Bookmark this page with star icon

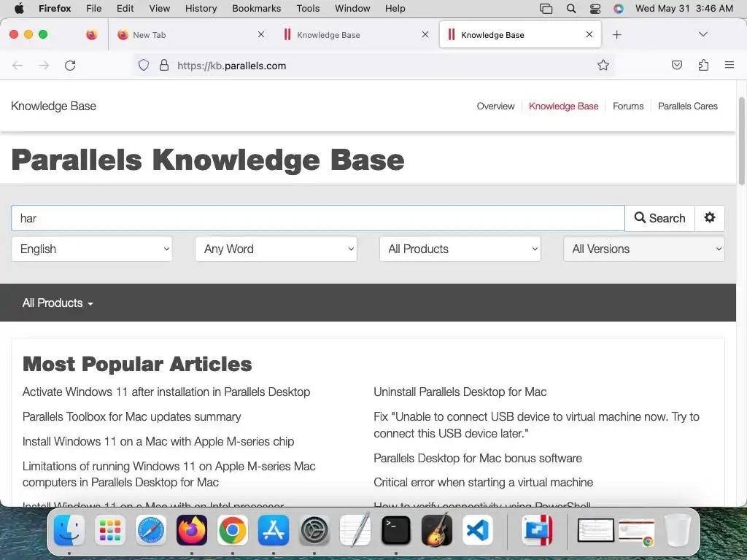click(603, 65)
